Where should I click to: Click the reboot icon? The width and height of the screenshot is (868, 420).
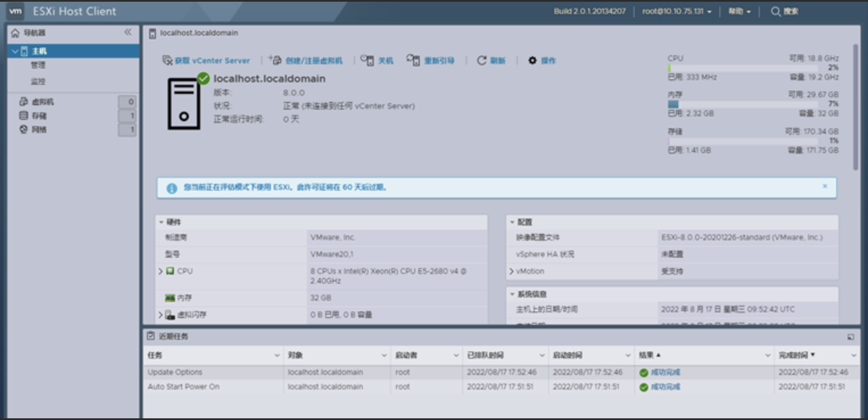tap(413, 60)
